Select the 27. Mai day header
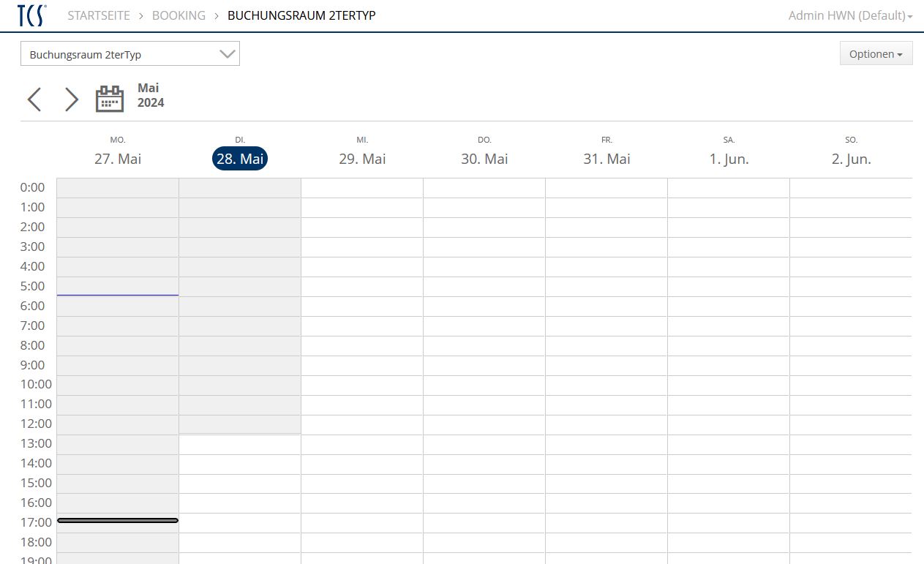 pyautogui.click(x=118, y=159)
